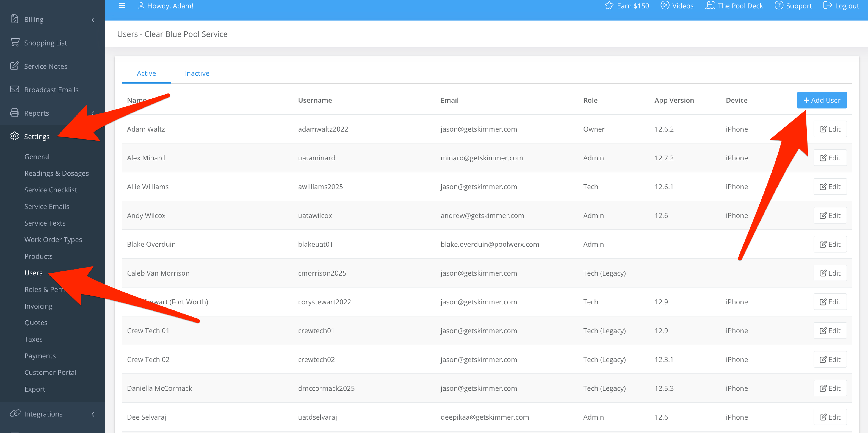Select the Active users tab
The image size is (868, 433).
pyautogui.click(x=146, y=73)
